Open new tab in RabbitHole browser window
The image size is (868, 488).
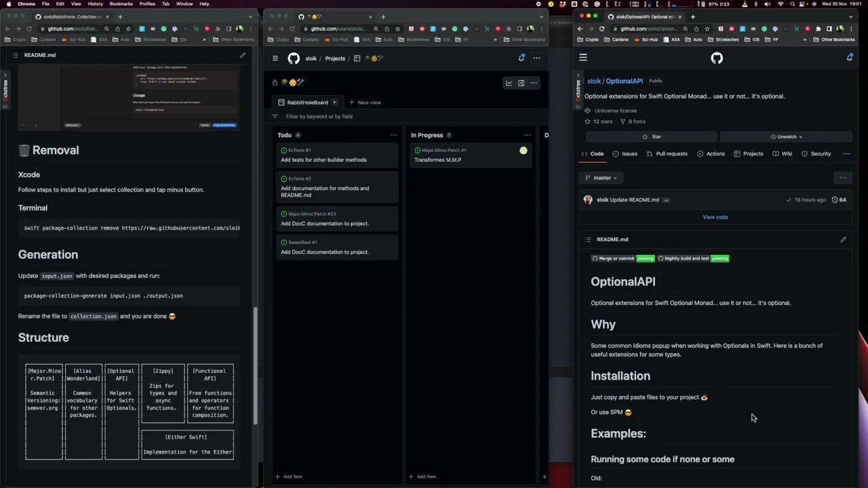[x=120, y=16]
